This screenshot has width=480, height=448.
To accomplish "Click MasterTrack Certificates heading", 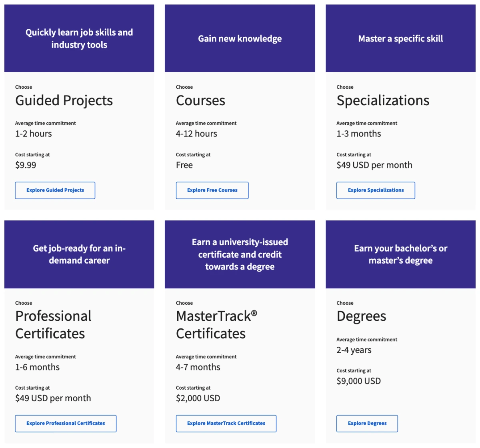I will (216, 325).
